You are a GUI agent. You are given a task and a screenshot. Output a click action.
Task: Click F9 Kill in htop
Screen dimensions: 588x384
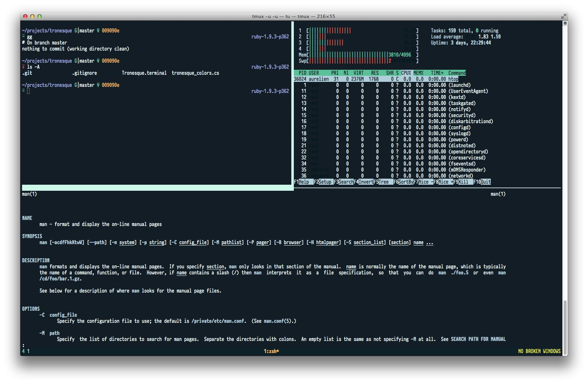tap(463, 182)
